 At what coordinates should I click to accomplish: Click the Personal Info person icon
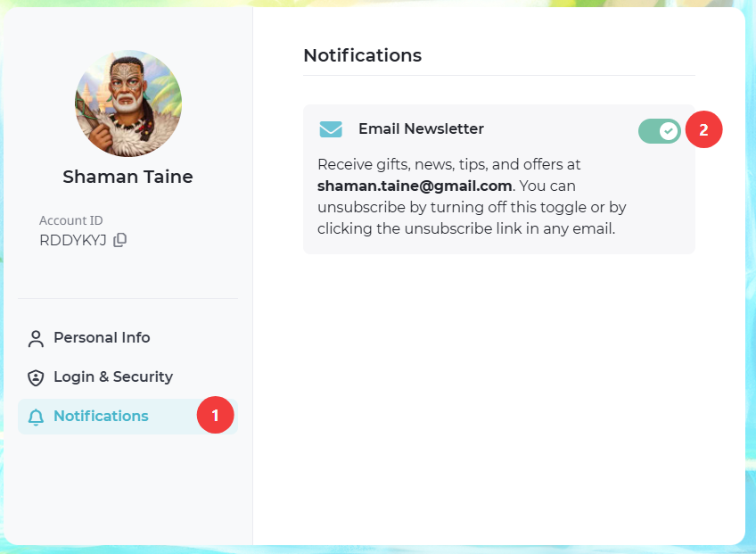(x=36, y=339)
